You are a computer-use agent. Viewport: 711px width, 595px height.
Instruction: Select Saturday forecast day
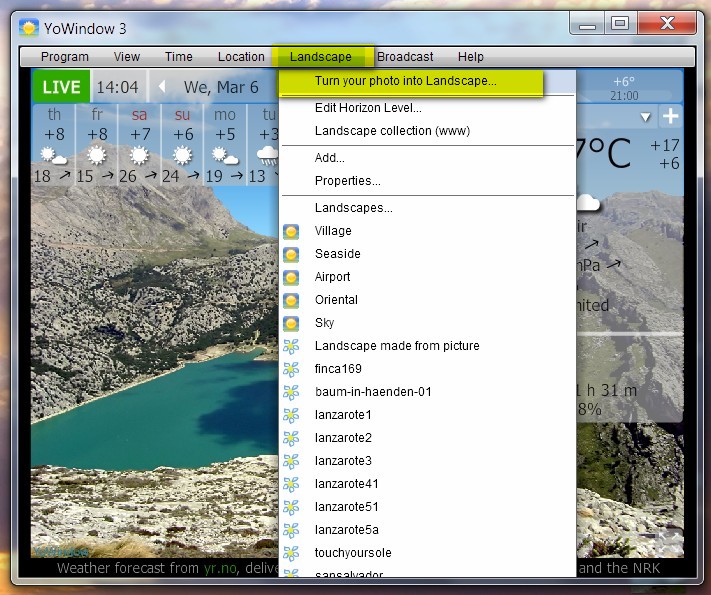(x=139, y=145)
